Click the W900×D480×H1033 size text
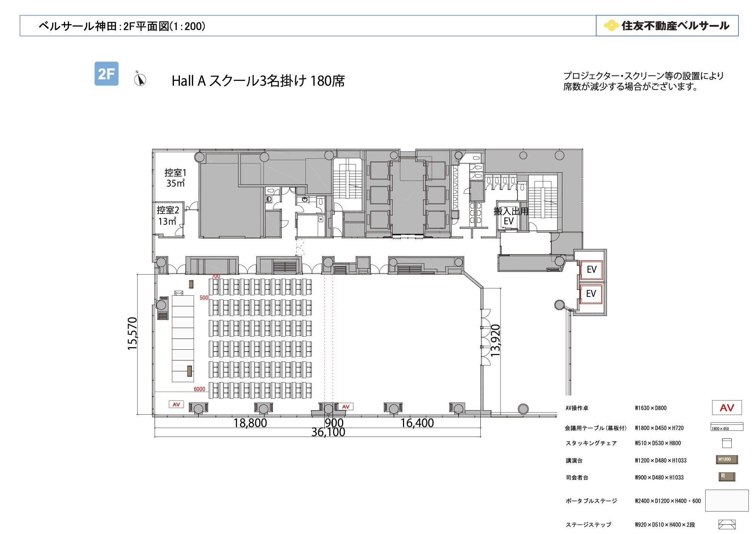 (x=659, y=477)
